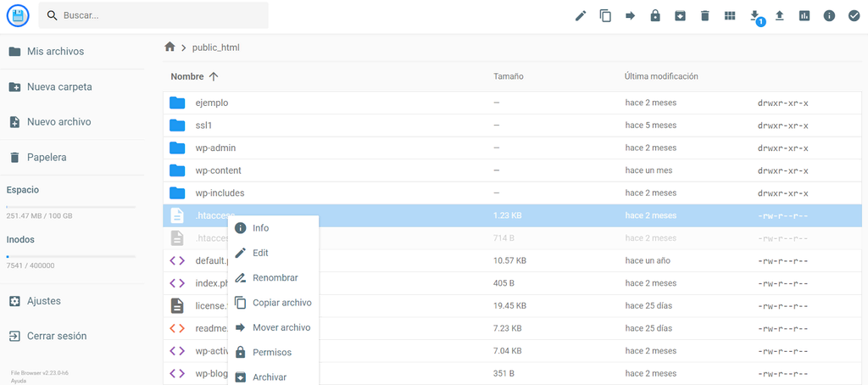The height and width of the screenshot is (385, 868).
Task: Click the download icon with badge
Action: (754, 16)
